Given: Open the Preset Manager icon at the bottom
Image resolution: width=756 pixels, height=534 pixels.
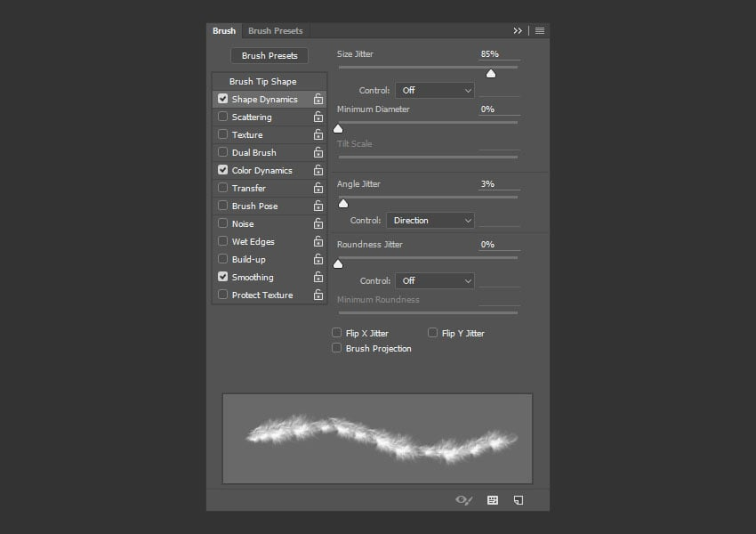Looking at the screenshot, I should [493, 500].
